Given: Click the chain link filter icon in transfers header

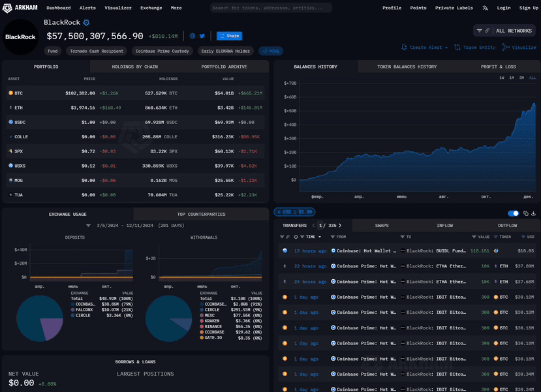Looking at the screenshot, I should [288, 237].
